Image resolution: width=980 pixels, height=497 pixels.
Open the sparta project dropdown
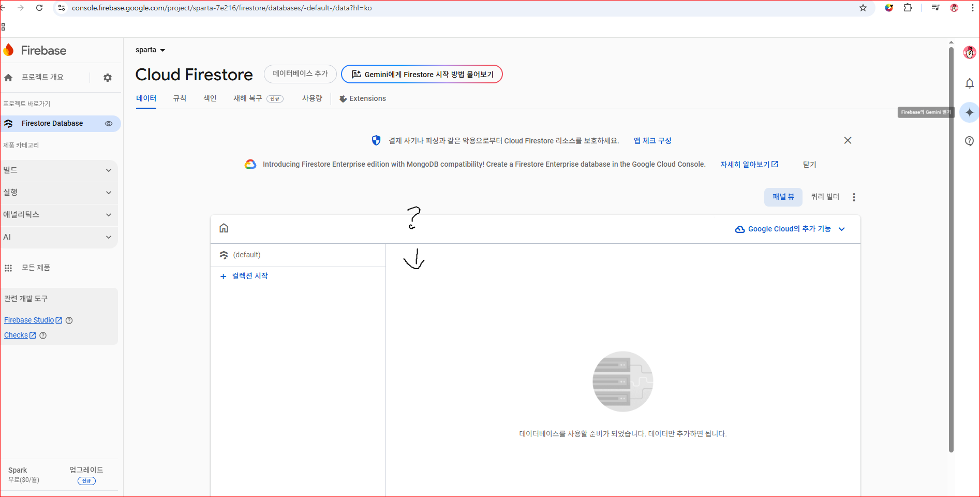150,50
